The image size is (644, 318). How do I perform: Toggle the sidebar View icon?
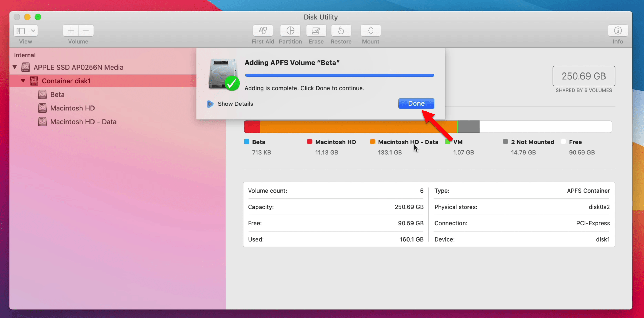21,31
